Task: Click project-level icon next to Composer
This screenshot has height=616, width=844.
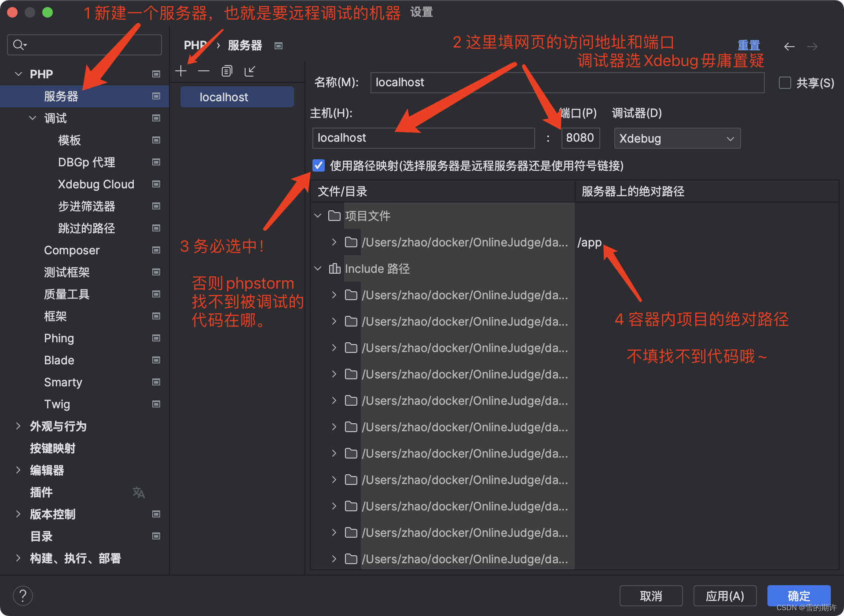Action: tap(156, 250)
